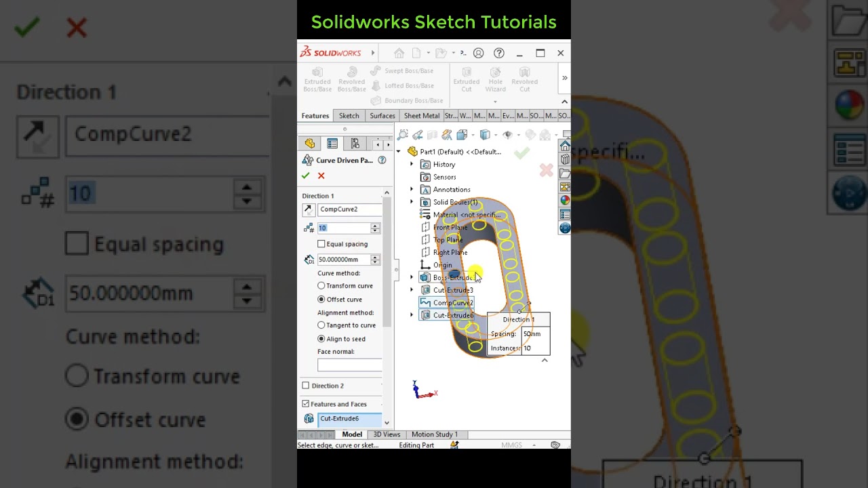Expand the Cut-Extrude6 feature node

click(x=412, y=315)
